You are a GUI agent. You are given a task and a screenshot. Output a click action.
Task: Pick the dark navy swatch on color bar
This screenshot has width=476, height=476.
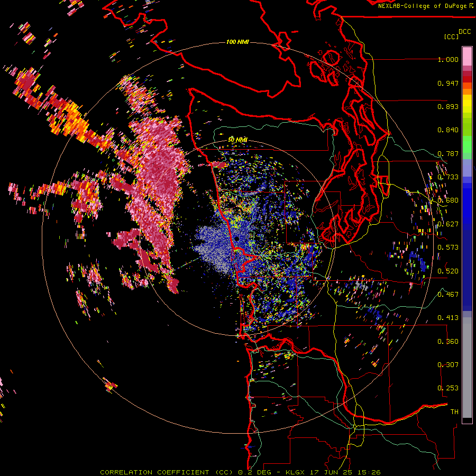(x=467, y=270)
